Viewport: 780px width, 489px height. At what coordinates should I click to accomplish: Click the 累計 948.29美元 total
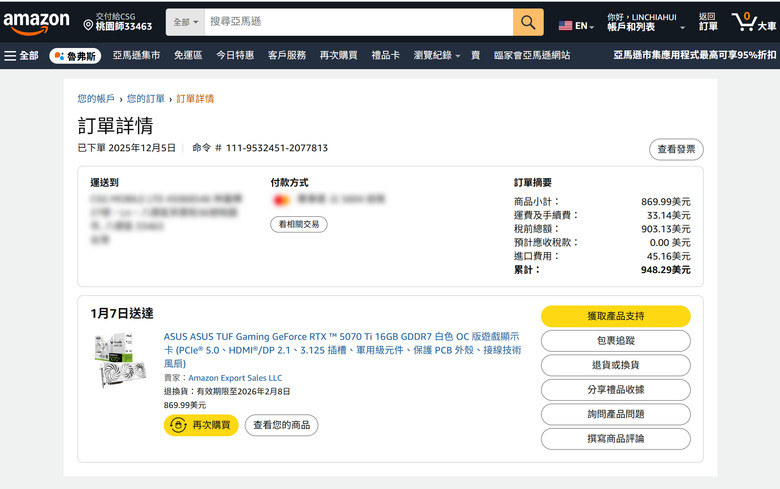666,270
